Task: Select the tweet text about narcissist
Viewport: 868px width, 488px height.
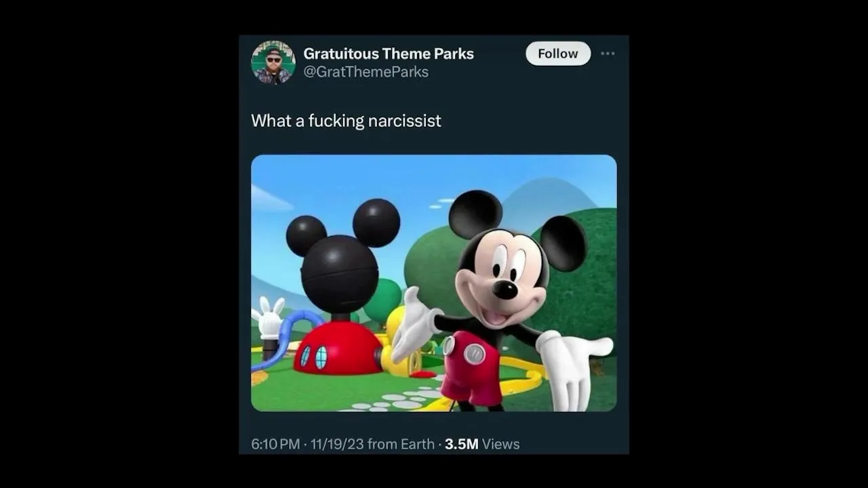Action: [346, 121]
